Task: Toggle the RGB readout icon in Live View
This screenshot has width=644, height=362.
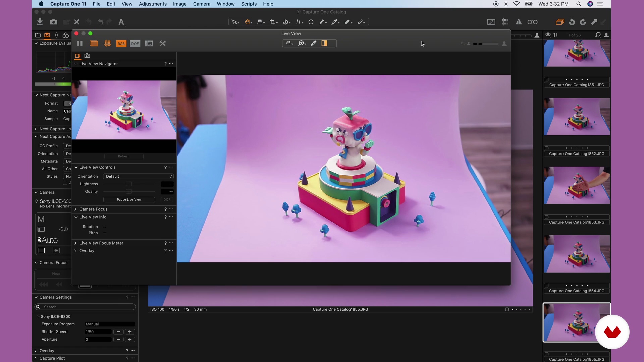Action: click(121, 44)
